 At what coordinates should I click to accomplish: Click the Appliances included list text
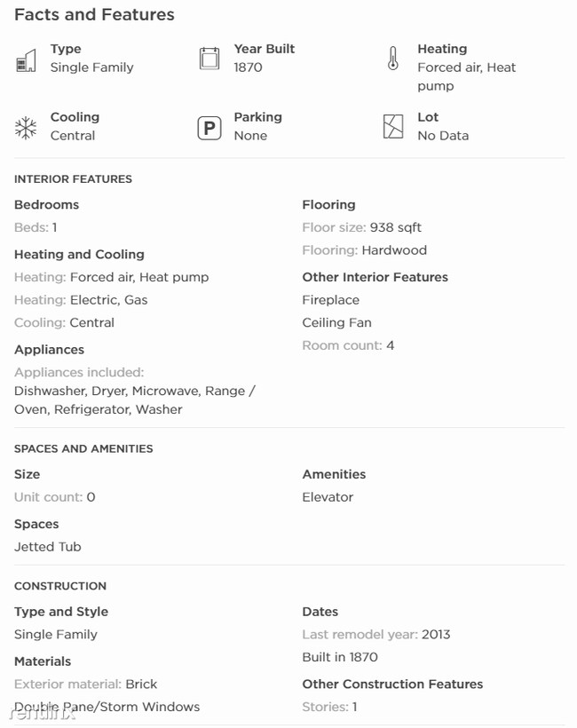[135, 400]
